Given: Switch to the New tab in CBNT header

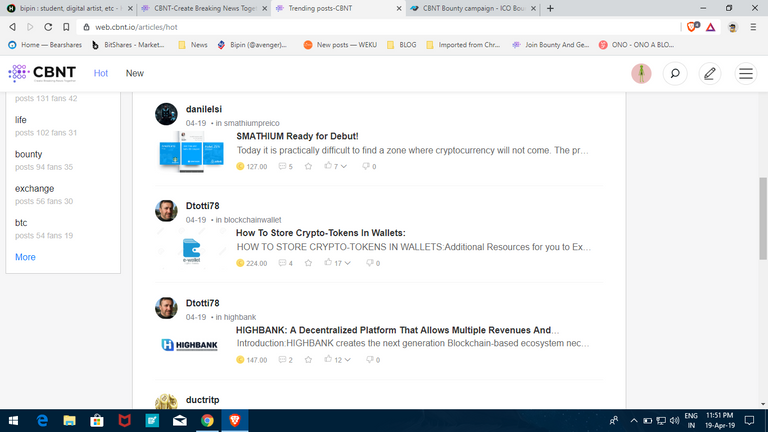Looking at the screenshot, I should [x=134, y=73].
